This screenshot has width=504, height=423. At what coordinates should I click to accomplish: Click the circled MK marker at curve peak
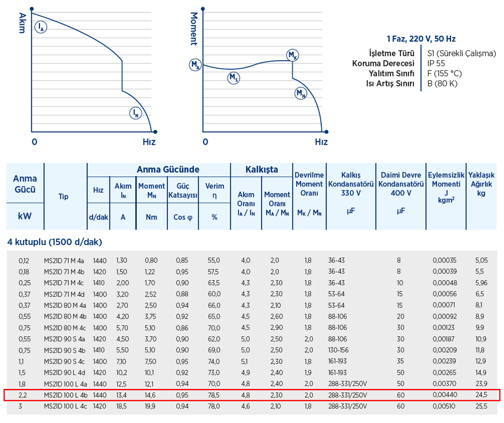coord(292,55)
